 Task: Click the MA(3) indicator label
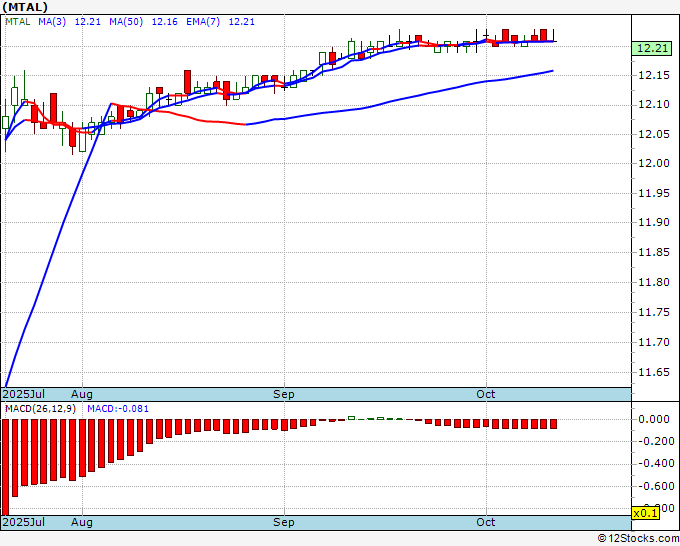(52, 22)
